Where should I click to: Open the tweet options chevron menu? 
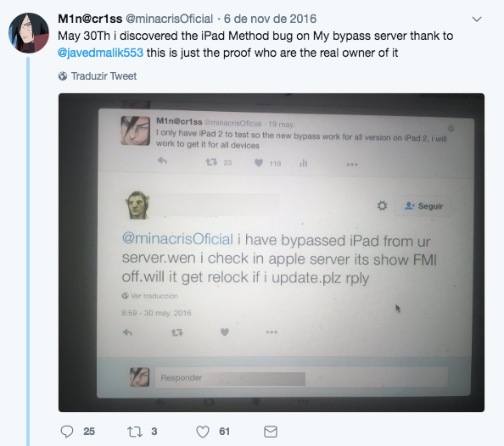pyautogui.click(x=477, y=20)
